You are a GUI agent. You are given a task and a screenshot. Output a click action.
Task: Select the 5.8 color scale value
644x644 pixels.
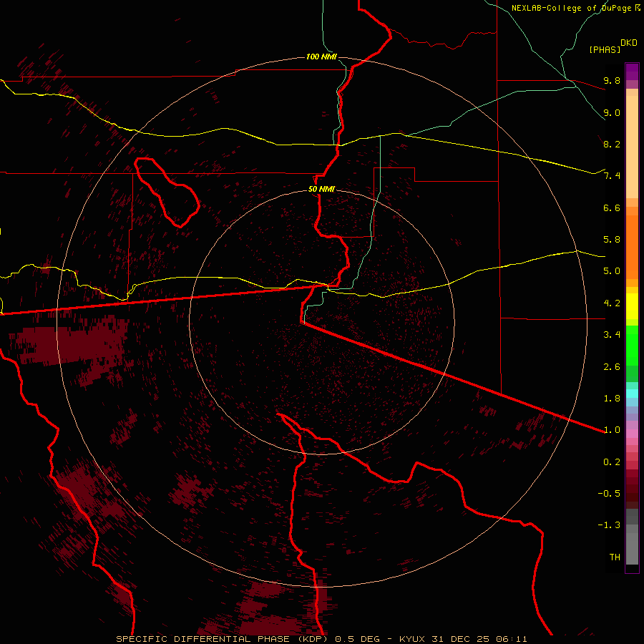[x=612, y=240]
